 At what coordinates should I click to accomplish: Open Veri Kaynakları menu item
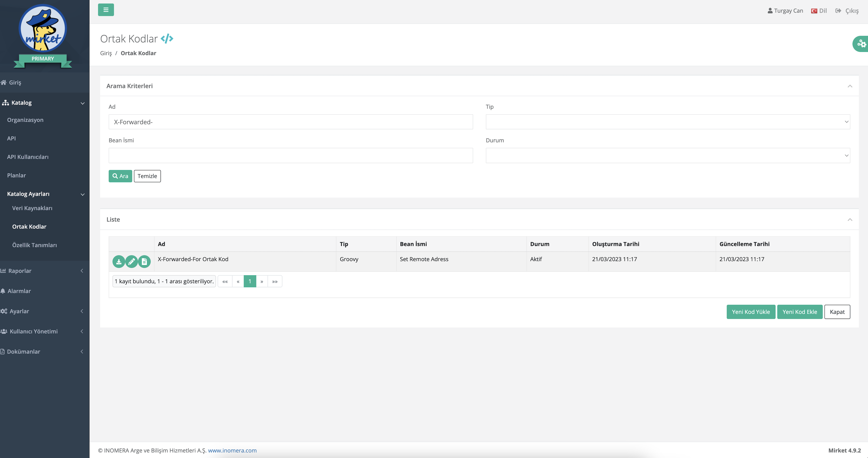(x=32, y=208)
